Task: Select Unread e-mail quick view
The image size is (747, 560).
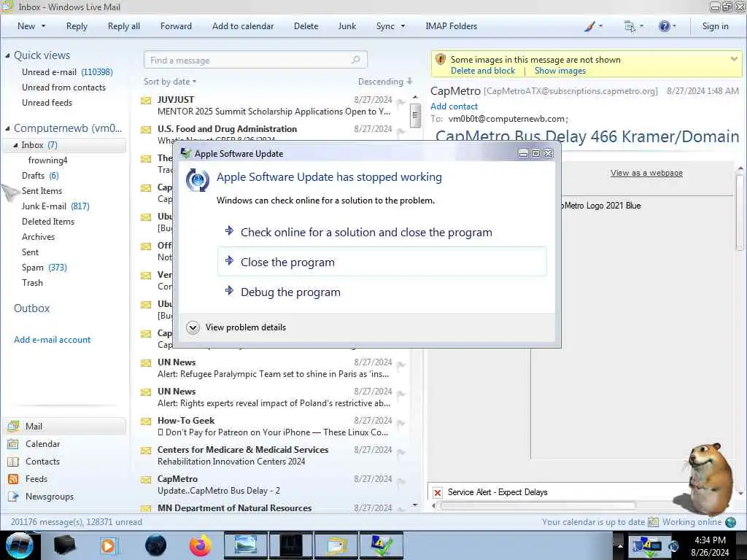Action: pyautogui.click(x=67, y=72)
